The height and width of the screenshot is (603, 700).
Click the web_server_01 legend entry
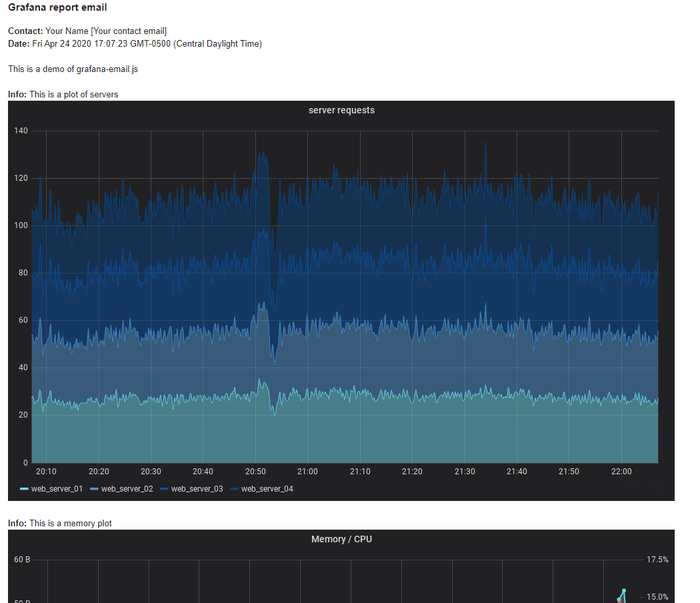click(x=51, y=489)
